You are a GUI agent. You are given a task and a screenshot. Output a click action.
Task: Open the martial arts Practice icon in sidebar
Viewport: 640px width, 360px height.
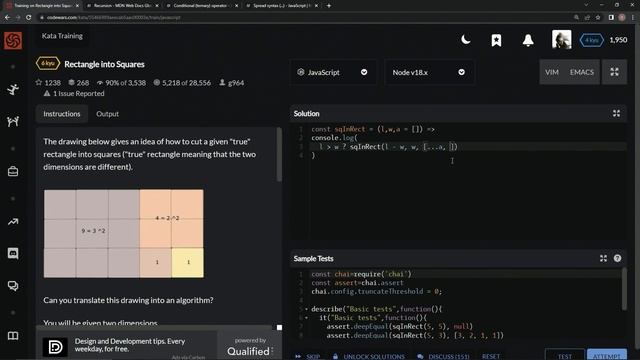[13, 89]
